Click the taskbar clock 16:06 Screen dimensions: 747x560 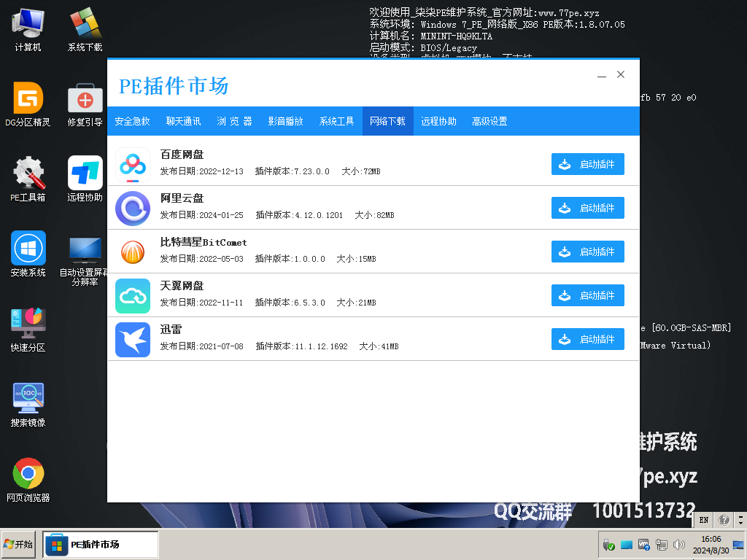pos(711,539)
